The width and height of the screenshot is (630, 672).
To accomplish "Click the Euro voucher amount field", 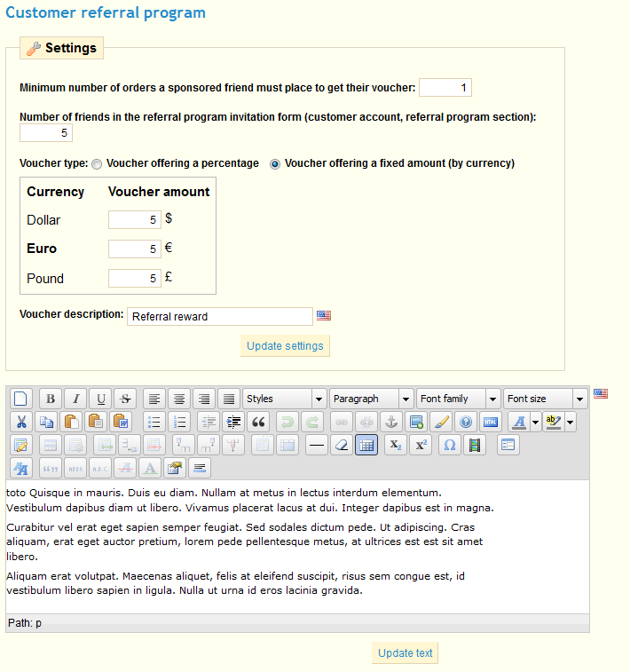I will coord(135,249).
